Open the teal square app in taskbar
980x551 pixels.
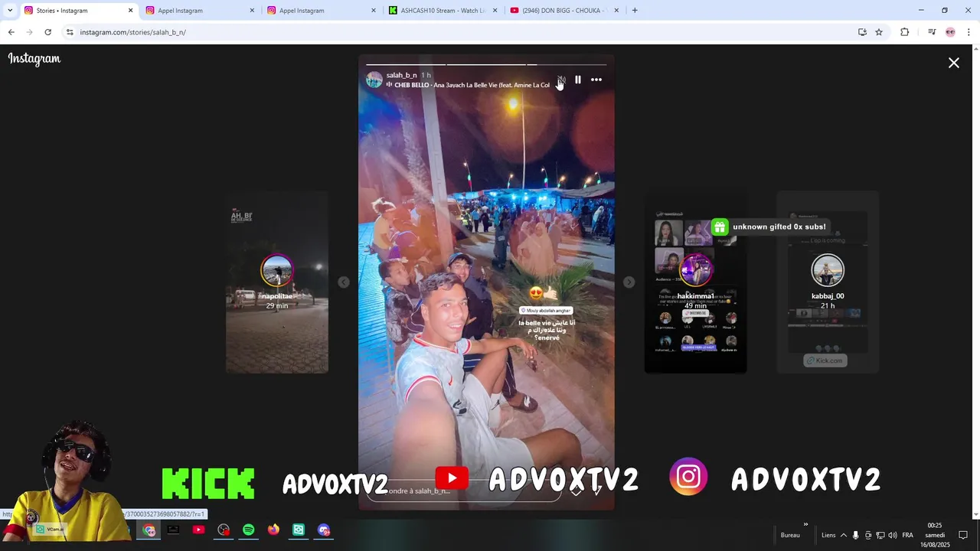pyautogui.click(x=299, y=530)
